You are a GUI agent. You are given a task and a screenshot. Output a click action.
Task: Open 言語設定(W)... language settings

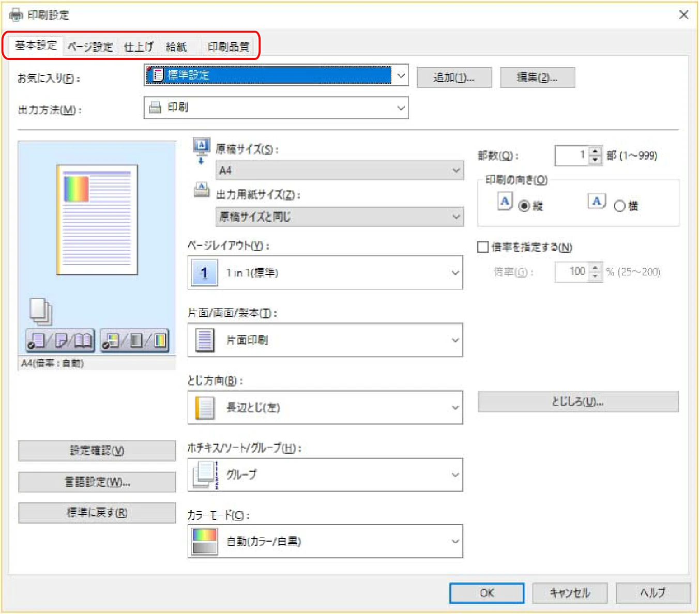(x=97, y=482)
